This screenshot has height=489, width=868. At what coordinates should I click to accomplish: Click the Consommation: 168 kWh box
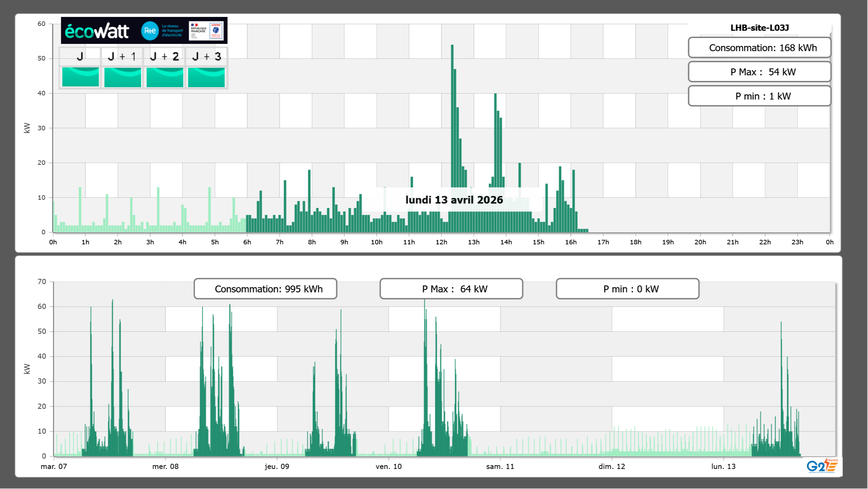[x=759, y=48]
